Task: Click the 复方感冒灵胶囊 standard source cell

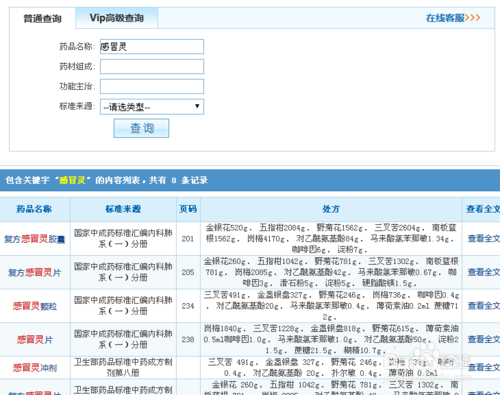Action: pyautogui.click(x=123, y=239)
